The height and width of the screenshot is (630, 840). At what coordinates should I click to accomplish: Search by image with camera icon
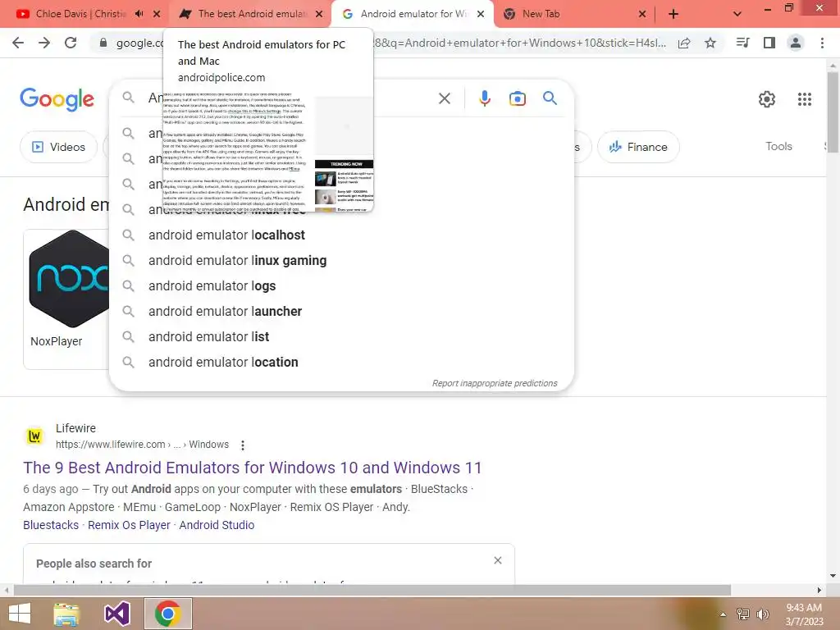(x=518, y=98)
